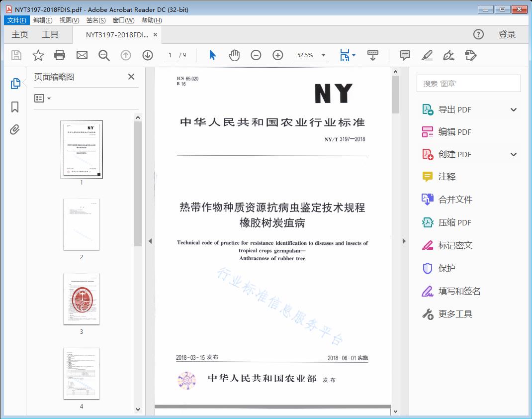
Task: Expand the 导出 PDF chevron
Action: (513, 109)
